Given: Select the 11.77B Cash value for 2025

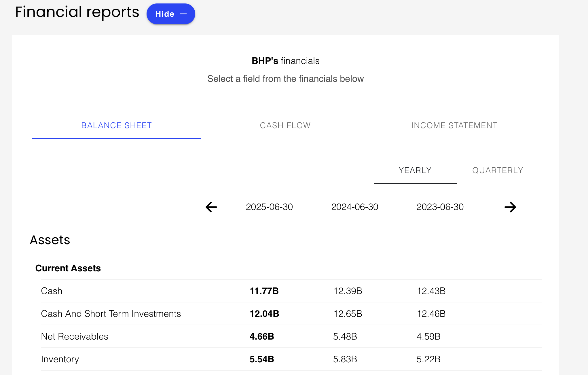Looking at the screenshot, I should [264, 291].
